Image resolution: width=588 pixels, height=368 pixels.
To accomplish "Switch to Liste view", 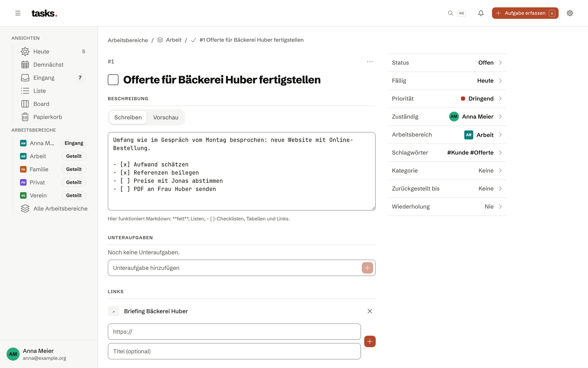I will click(x=53, y=91).
